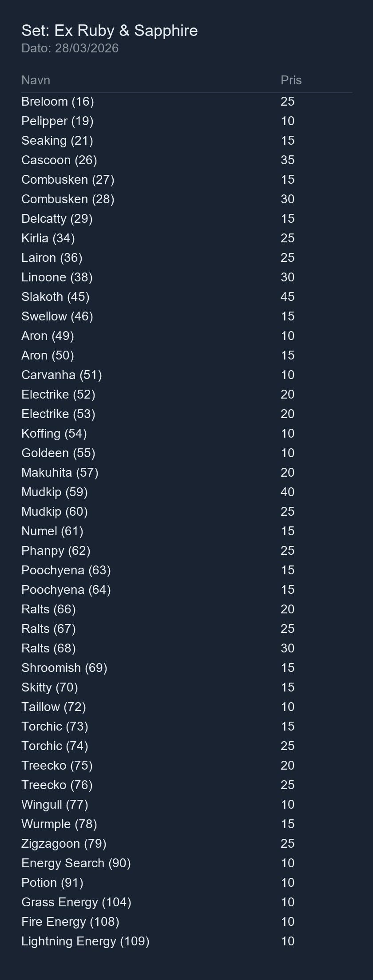Select the Breloom (16) row
The width and height of the screenshot is (373, 980).
186,102
